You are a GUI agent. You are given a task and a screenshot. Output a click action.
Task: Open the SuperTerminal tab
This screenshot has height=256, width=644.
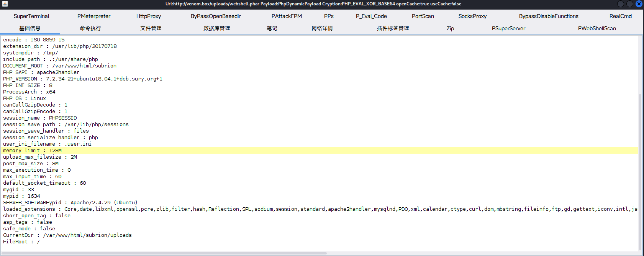coord(31,16)
